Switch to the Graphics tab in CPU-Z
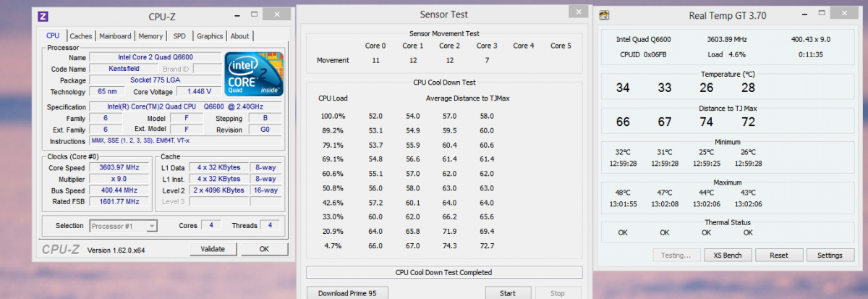Screen dimensions: 868x299 coord(210,36)
